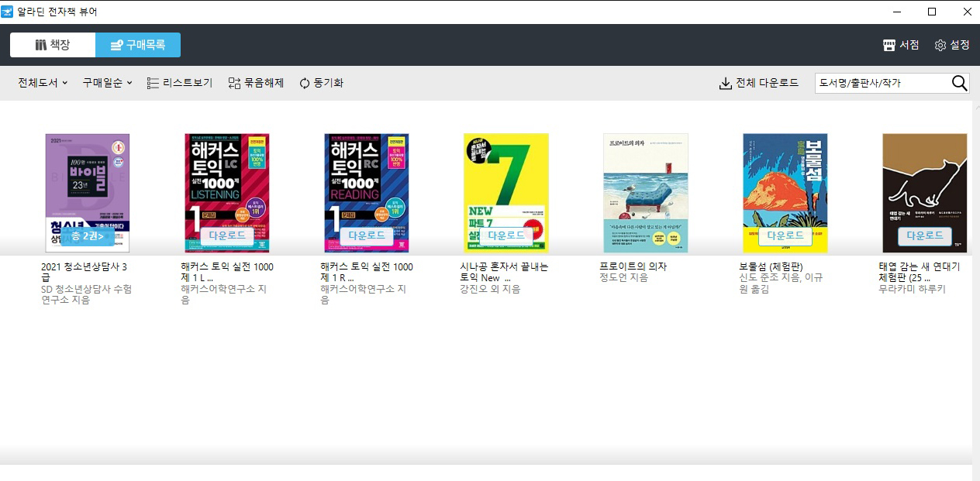Expand the 구매일순 sort dropdown
The image size is (980, 481).
pyautogui.click(x=108, y=83)
